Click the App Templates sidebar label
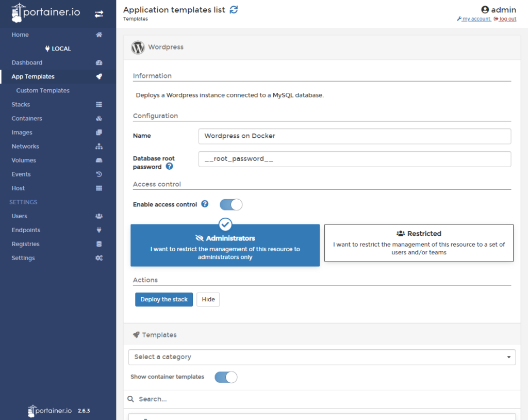Viewport: 528px width, 420px height. 33,76
